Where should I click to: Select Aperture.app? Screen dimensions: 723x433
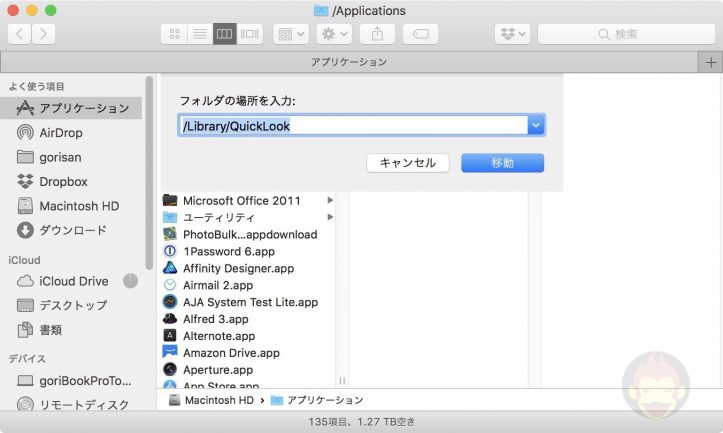(218, 370)
